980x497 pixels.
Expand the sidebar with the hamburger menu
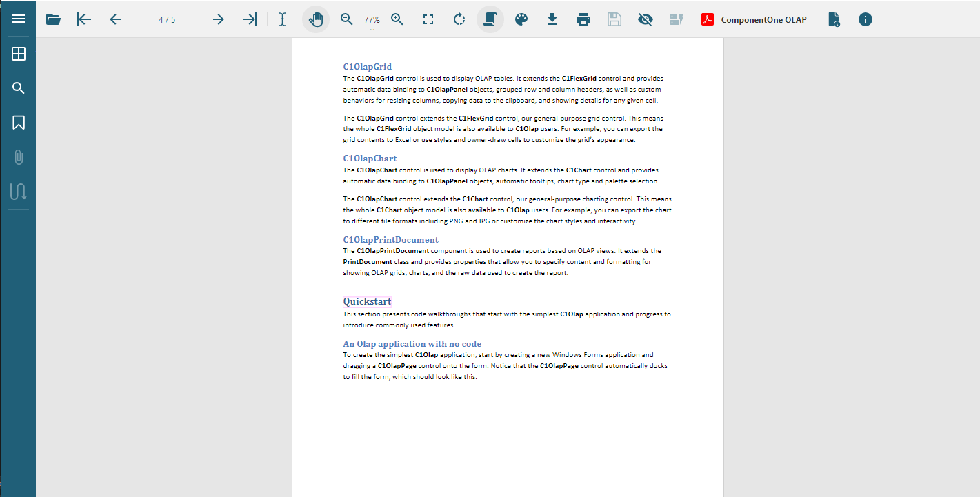[x=19, y=18]
